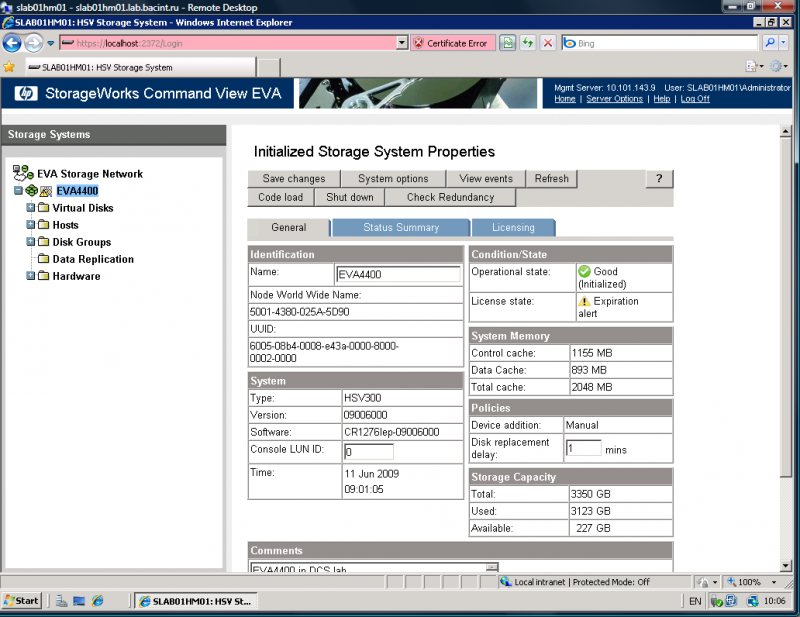Open the address bar URL dropdown

click(x=402, y=43)
